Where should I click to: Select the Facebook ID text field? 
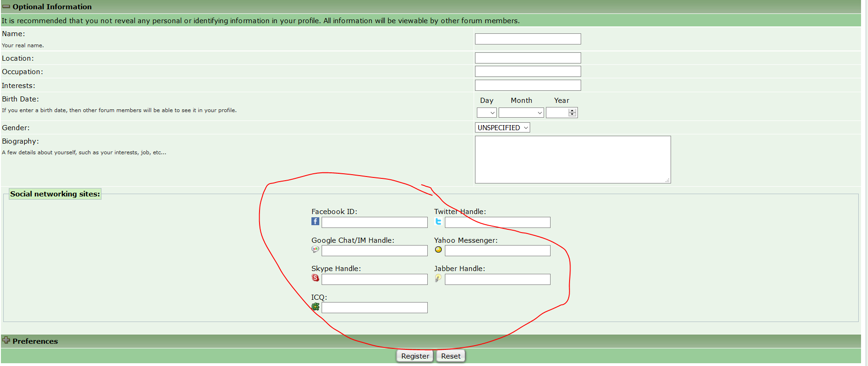tap(374, 222)
